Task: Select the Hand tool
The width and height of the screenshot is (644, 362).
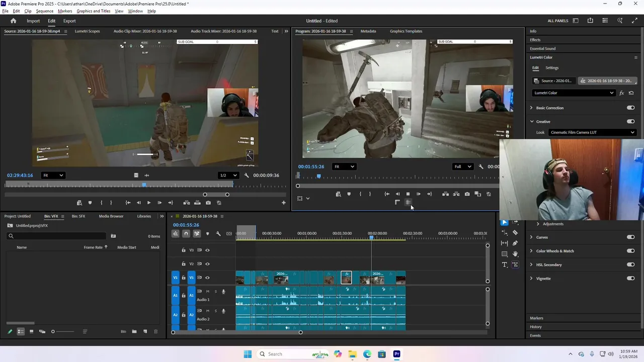Action: pyautogui.click(x=515, y=254)
